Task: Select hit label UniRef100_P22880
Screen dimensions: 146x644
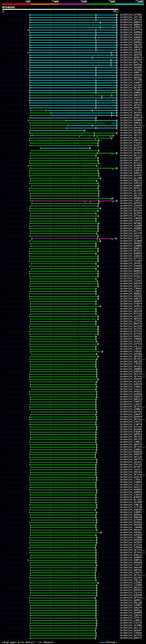Action: pos(131,261)
